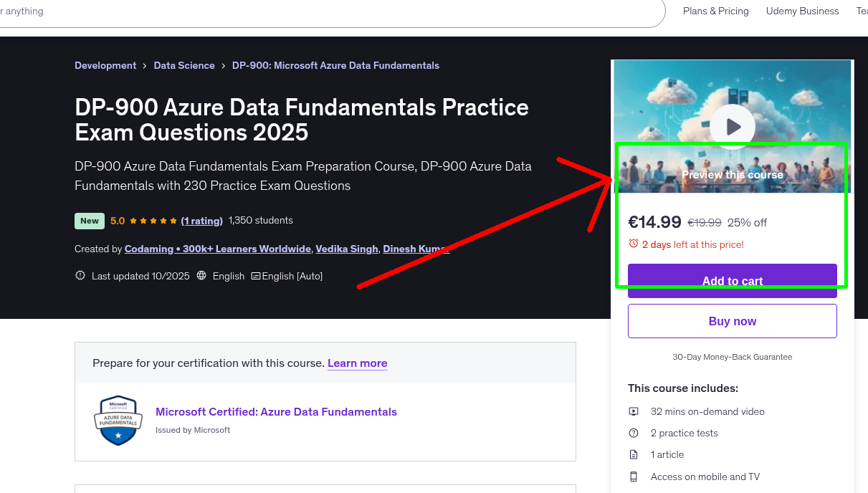This screenshot has width=868, height=493.
Task: Click the Add to cart button
Action: [x=732, y=281]
